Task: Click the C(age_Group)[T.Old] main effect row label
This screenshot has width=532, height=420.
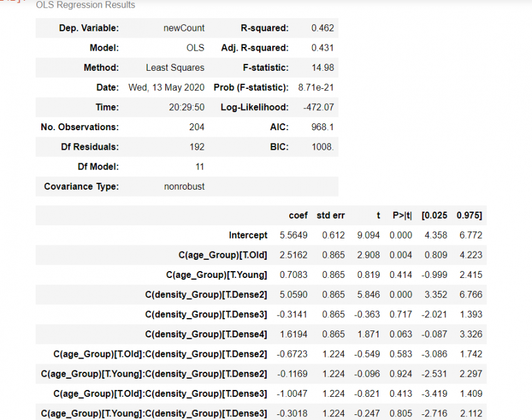Action: 222,255
